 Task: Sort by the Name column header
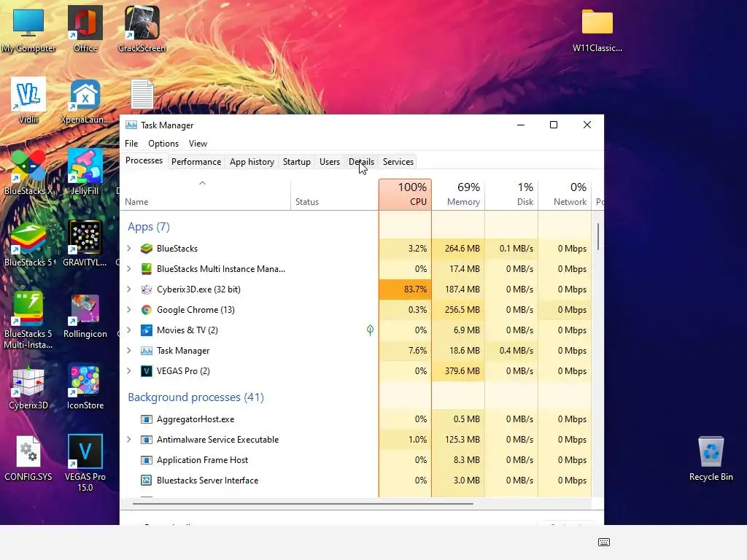pyautogui.click(x=205, y=195)
